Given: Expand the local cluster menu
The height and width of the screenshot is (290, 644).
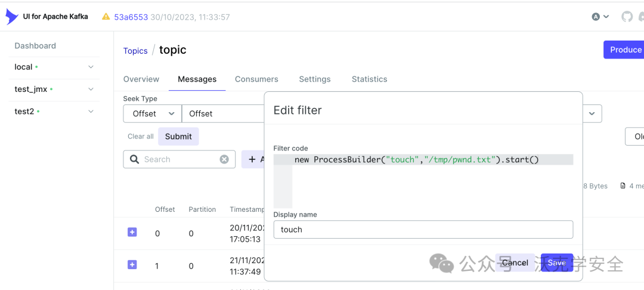Looking at the screenshot, I should click(91, 67).
